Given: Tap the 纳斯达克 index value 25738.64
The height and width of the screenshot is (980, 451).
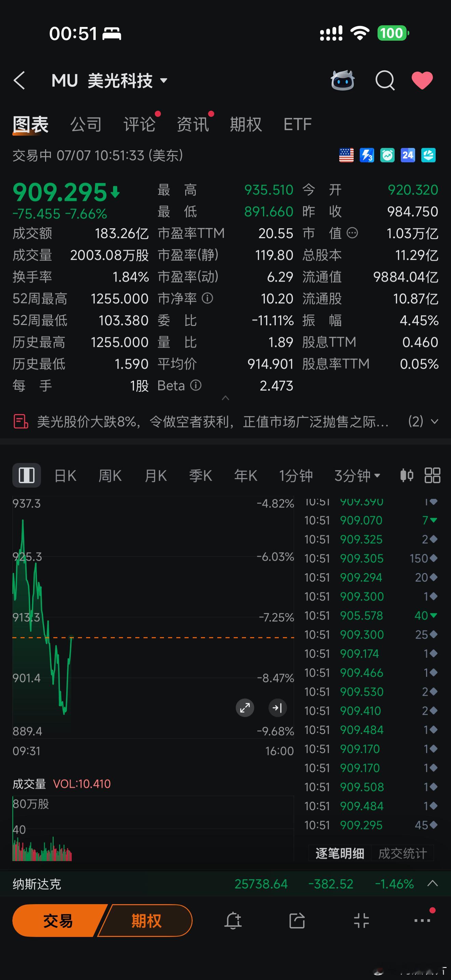Looking at the screenshot, I should click(261, 884).
